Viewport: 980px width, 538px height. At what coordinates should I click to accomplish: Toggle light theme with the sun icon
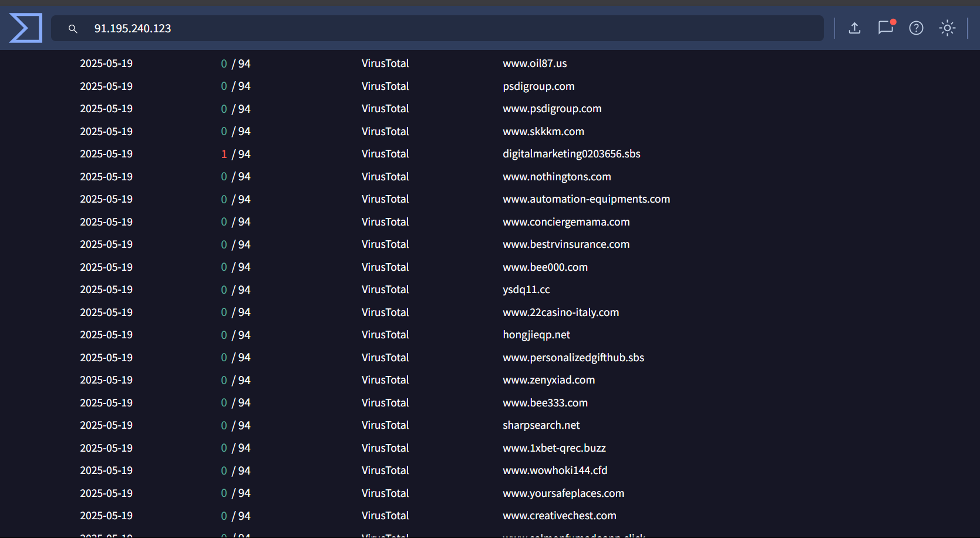[947, 28]
